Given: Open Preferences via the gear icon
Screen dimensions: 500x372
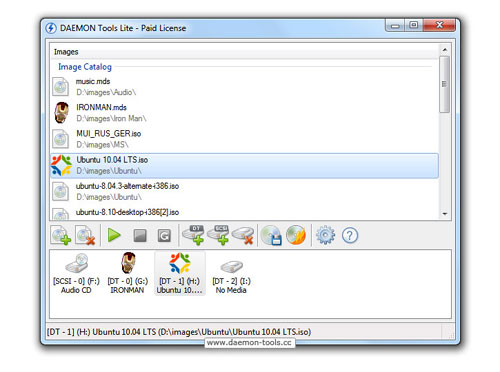Looking at the screenshot, I should click(325, 235).
